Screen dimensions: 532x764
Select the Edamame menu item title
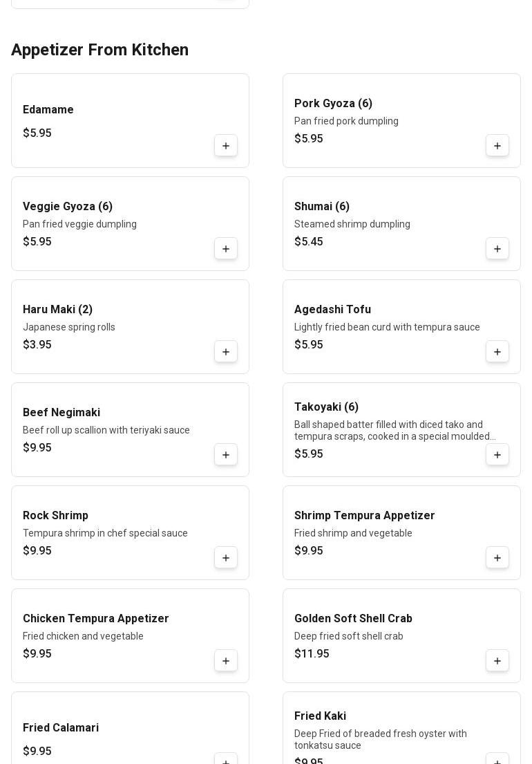coord(48,110)
